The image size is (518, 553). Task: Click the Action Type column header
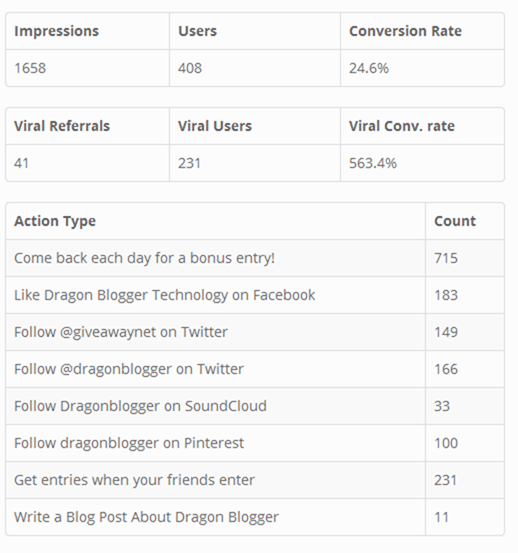[55, 221]
